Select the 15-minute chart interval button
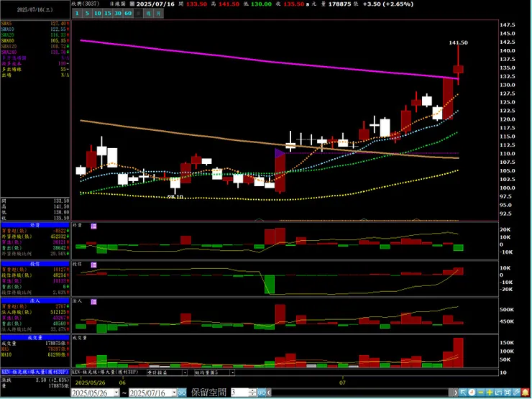Screen dimensions: 532x399 point(108,13)
